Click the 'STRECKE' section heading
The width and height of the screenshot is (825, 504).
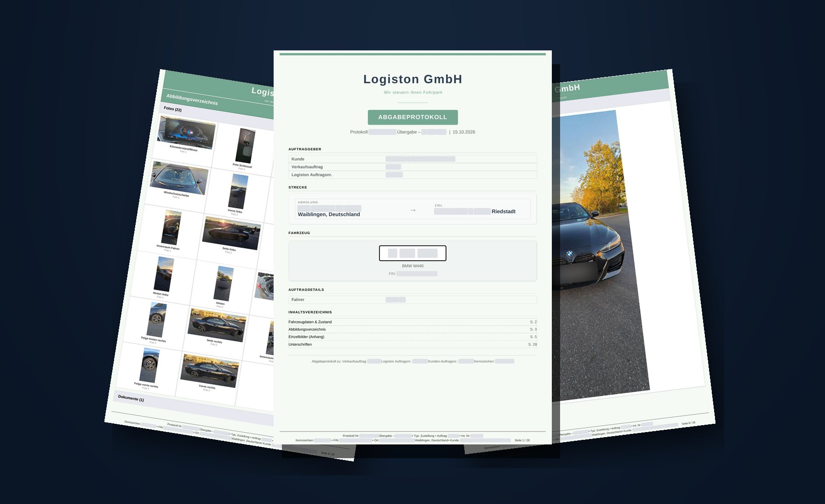pyautogui.click(x=298, y=187)
